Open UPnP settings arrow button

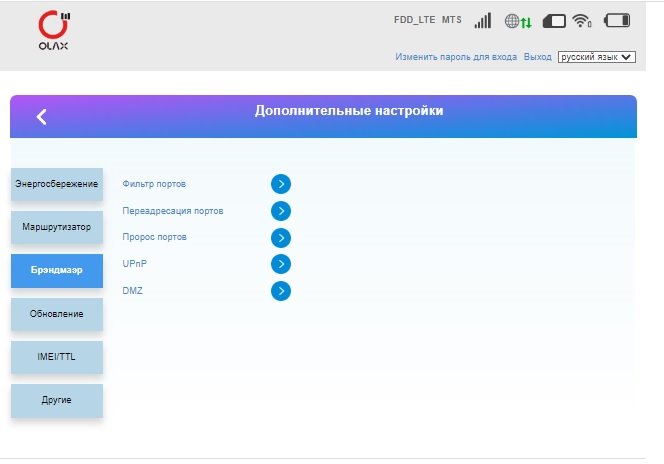281,264
